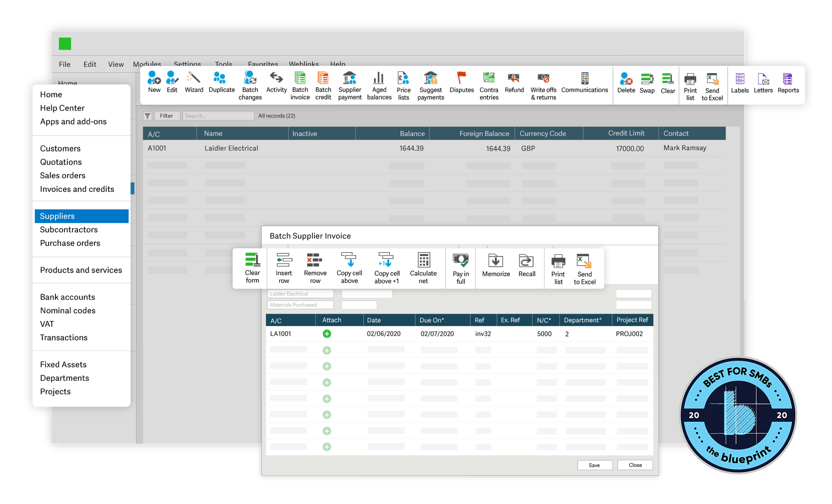Open Invoices and credits in the navigation panel
This screenshot has height=504, width=832.
click(x=77, y=189)
